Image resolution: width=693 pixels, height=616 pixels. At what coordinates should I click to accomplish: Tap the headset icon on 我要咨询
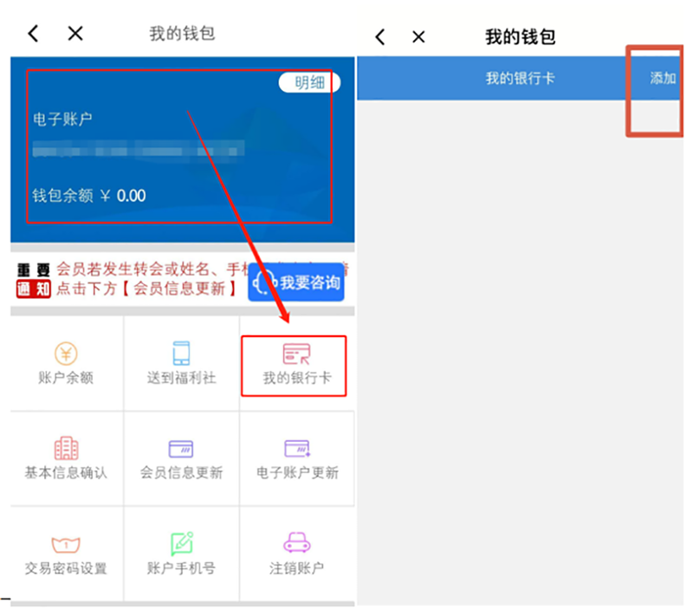[265, 280]
